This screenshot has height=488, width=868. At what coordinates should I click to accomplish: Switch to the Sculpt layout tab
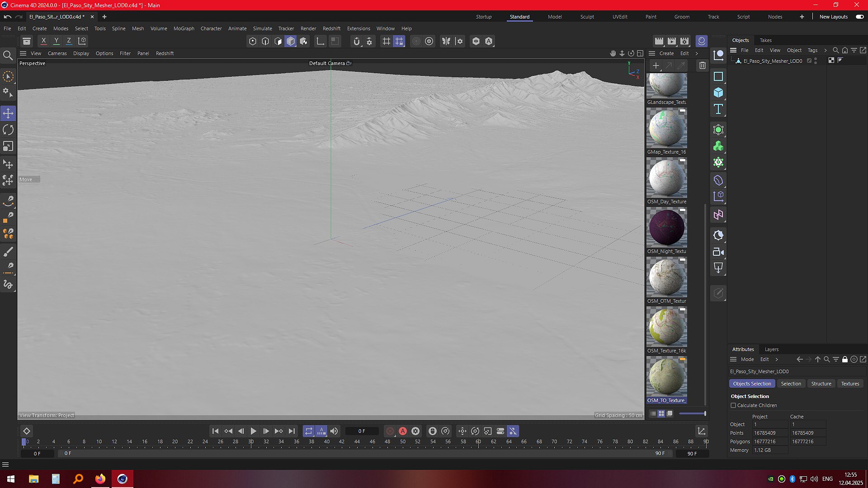coord(587,17)
